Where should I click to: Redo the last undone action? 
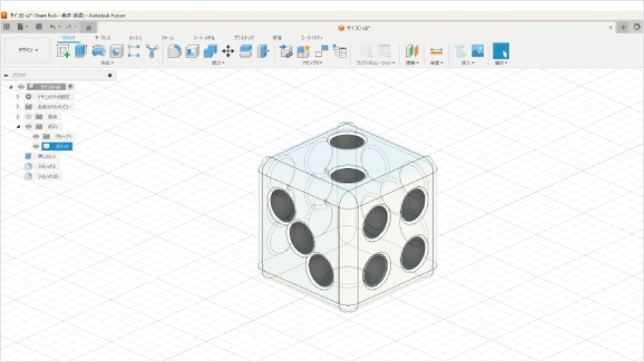click(70, 27)
